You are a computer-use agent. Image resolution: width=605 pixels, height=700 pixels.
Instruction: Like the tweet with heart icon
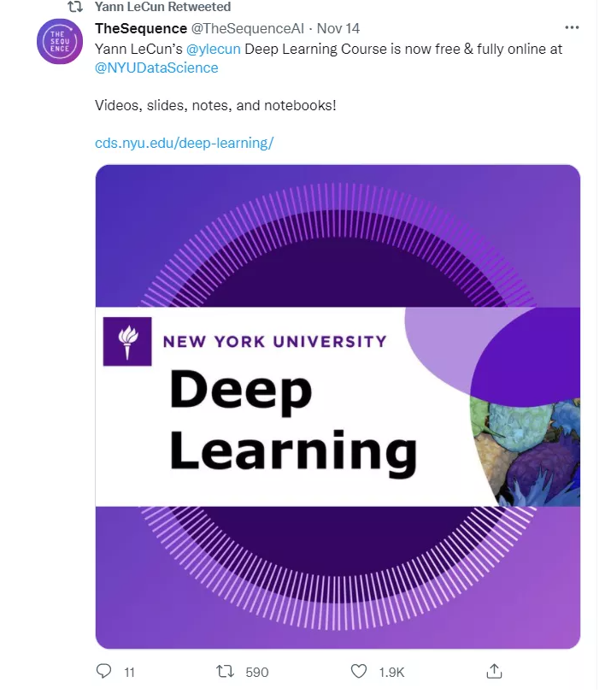coord(360,672)
